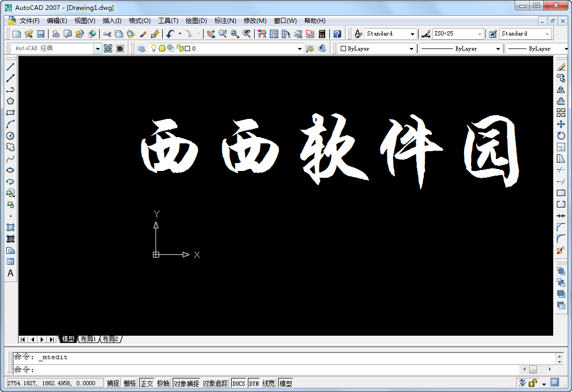The image size is (572, 392).
Task: Click the command line horizontal scrollbar thumb
Action: pos(533,370)
